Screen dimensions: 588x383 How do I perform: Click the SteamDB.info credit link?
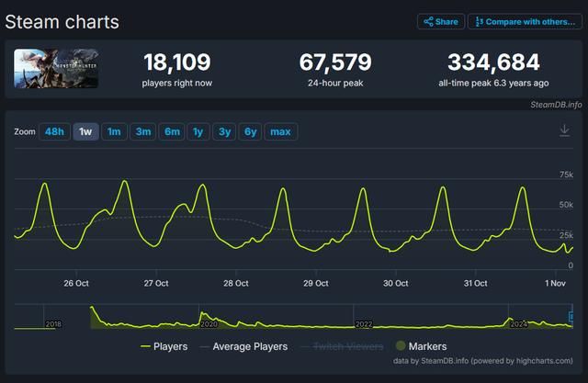coord(556,105)
